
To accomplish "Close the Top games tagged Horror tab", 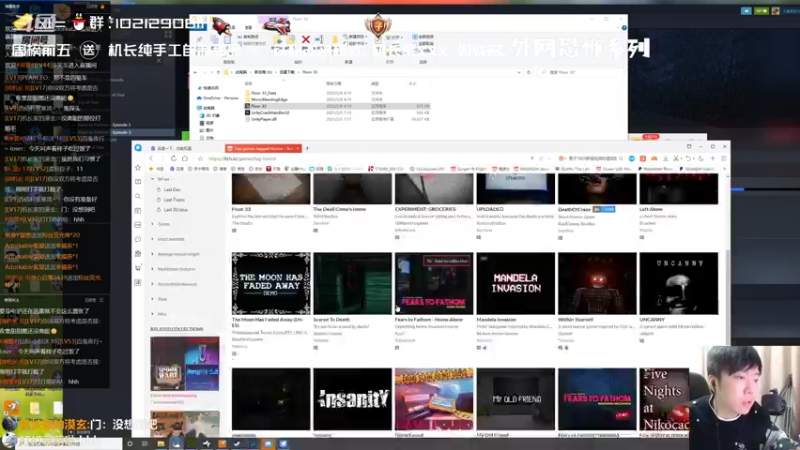I will tap(298, 148).
